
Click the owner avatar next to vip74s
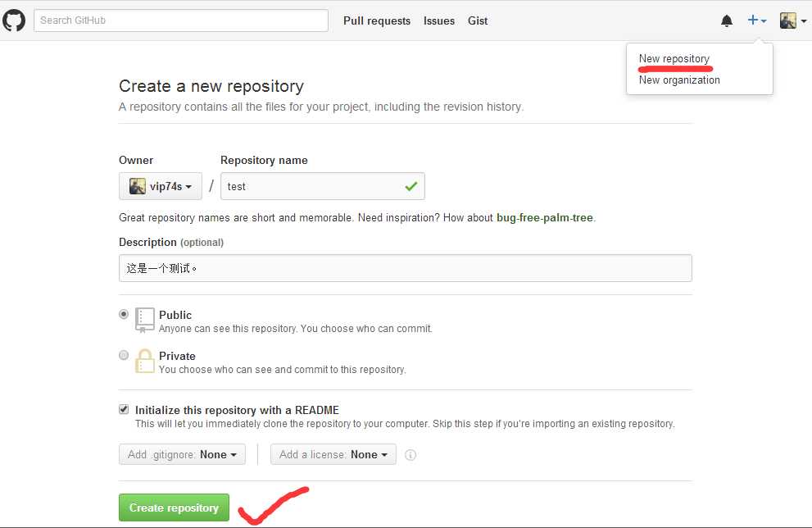coord(137,186)
